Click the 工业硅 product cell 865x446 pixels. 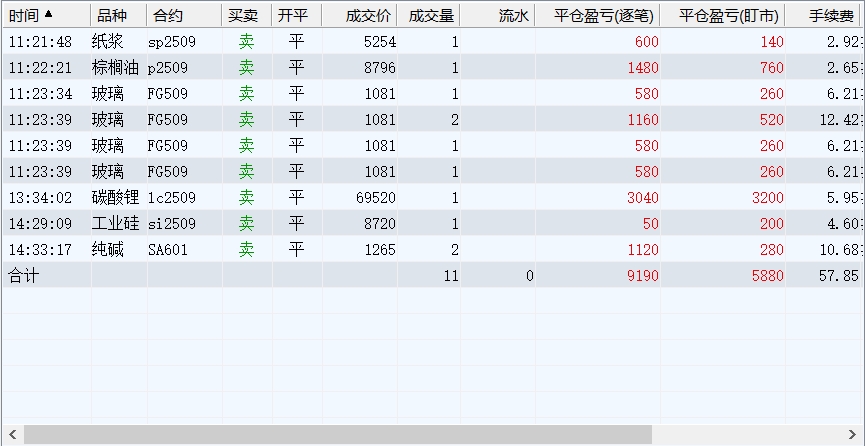pyautogui.click(x=115, y=223)
